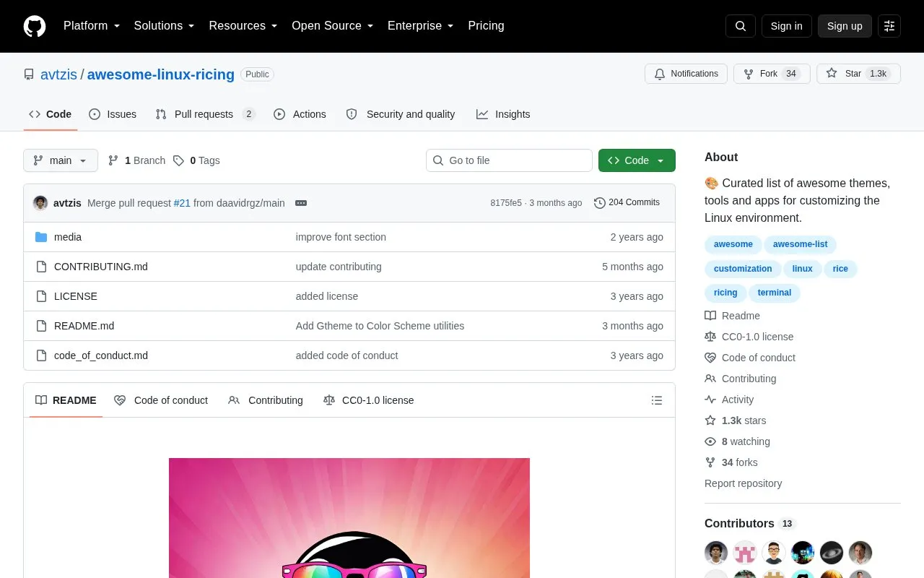
Task: Switch to the Code tab
Action: (x=51, y=114)
